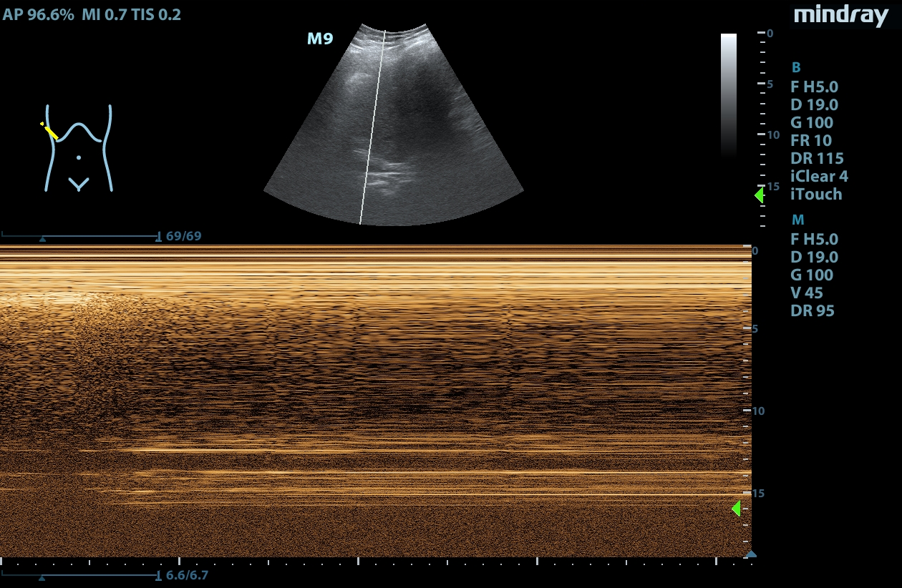This screenshot has width=902, height=588.
Task: Click the M-mode time slider labeled 6.6/6.7
Action: tap(81, 574)
